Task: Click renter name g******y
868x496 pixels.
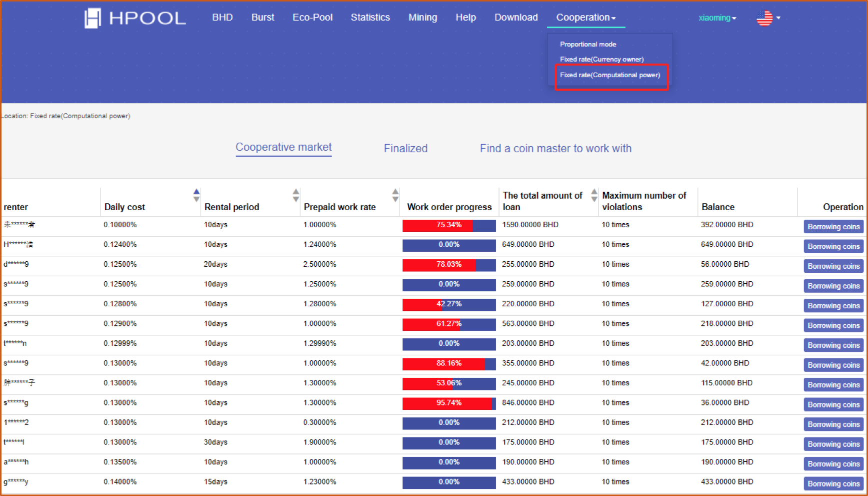Action: [x=16, y=482]
